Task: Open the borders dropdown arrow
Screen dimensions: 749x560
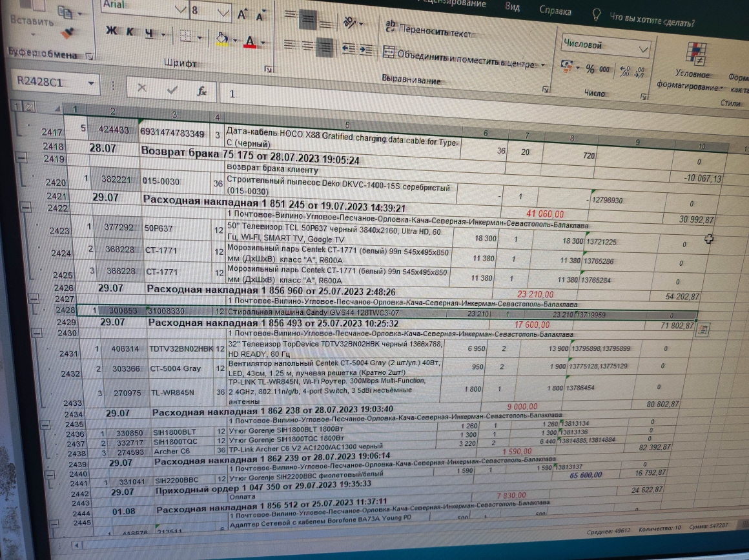Action: point(199,37)
